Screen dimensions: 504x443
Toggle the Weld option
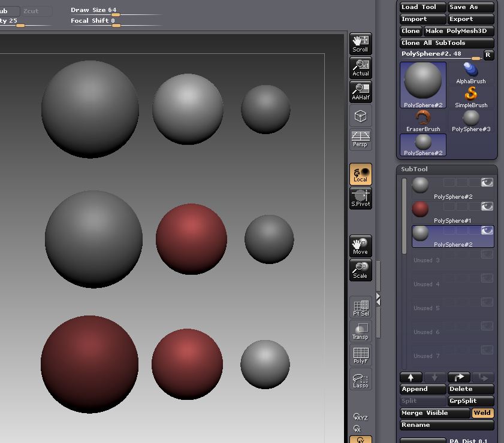(482, 413)
